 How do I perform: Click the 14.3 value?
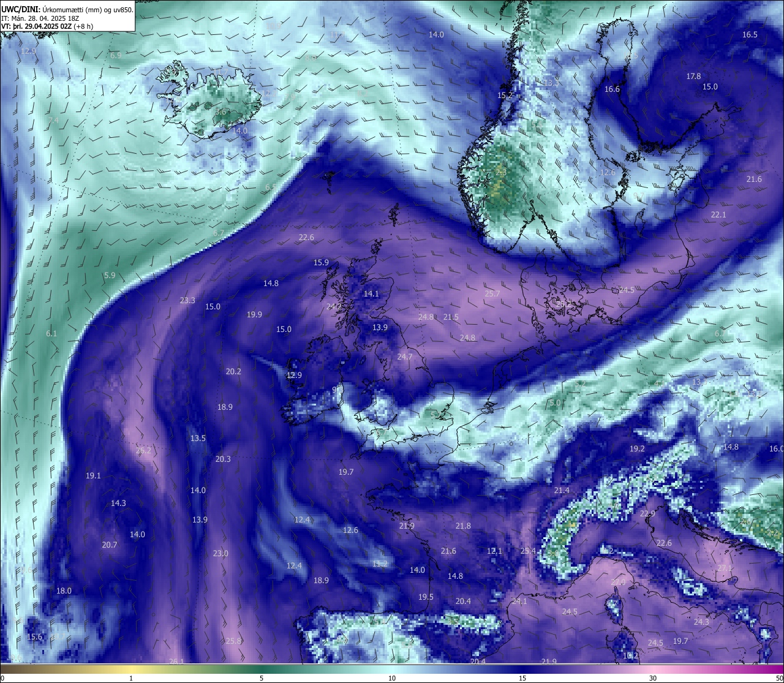click(x=118, y=504)
